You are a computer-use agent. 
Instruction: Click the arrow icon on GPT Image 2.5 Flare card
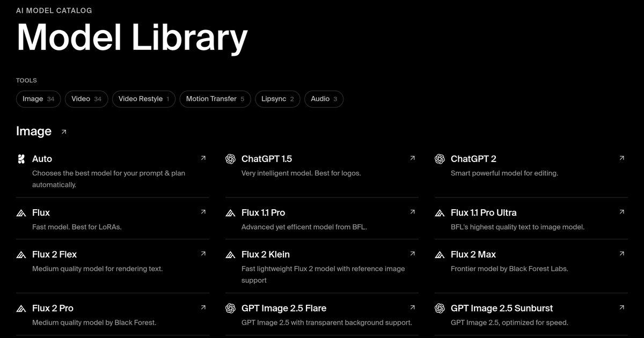[x=412, y=307]
